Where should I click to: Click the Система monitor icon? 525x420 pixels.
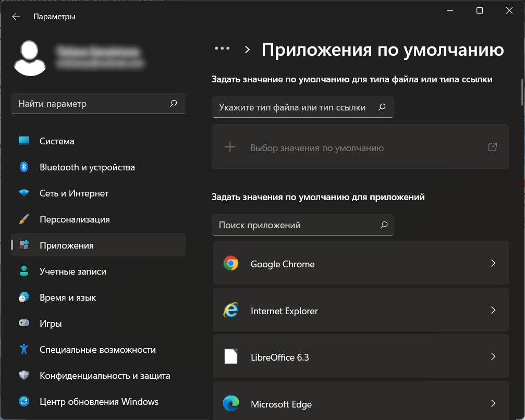pyautogui.click(x=24, y=141)
